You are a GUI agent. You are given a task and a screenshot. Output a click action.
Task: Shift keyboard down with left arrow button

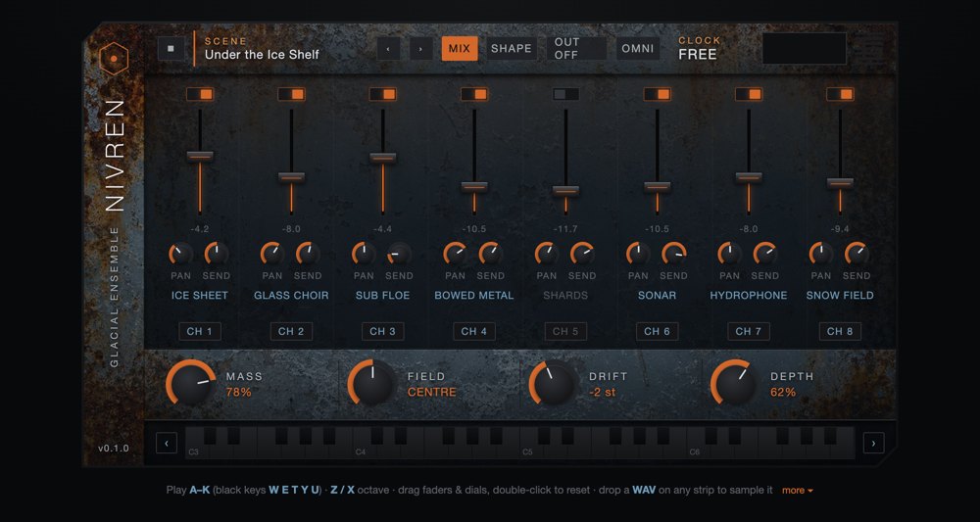167,444
